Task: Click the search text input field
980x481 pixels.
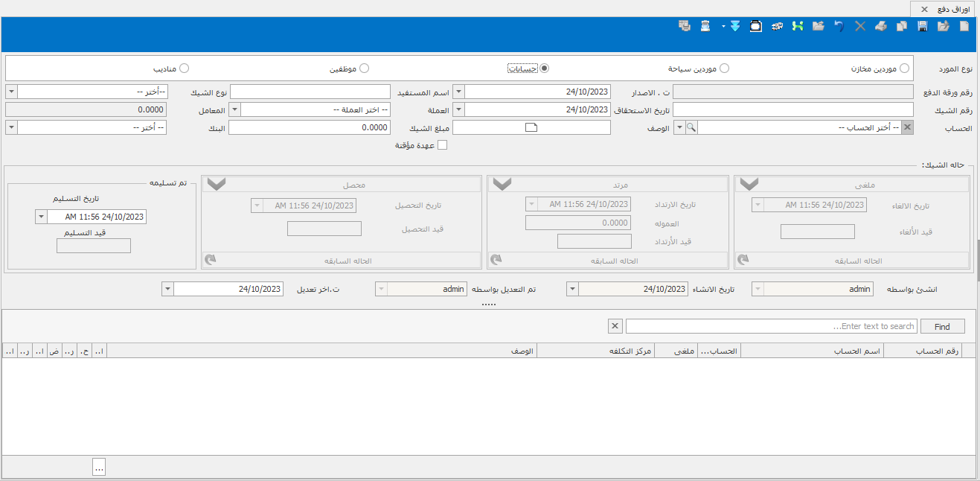Action: (x=771, y=326)
